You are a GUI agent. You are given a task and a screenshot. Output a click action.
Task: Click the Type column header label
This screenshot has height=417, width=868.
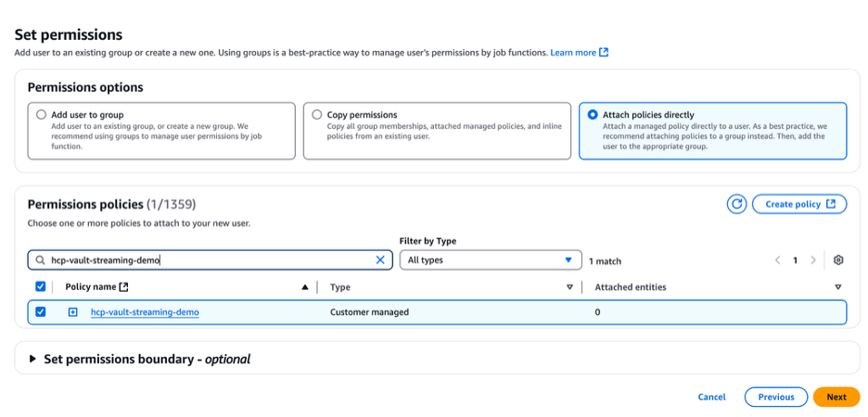coord(340,287)
